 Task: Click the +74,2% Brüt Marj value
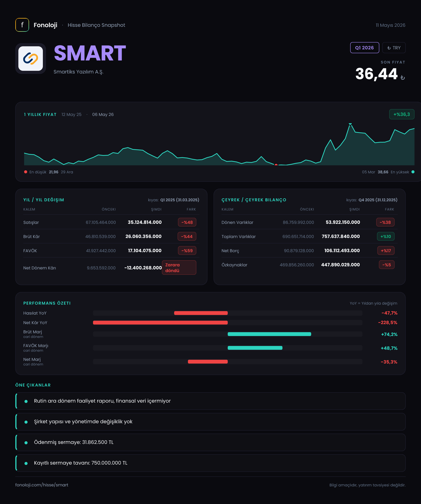389,334
